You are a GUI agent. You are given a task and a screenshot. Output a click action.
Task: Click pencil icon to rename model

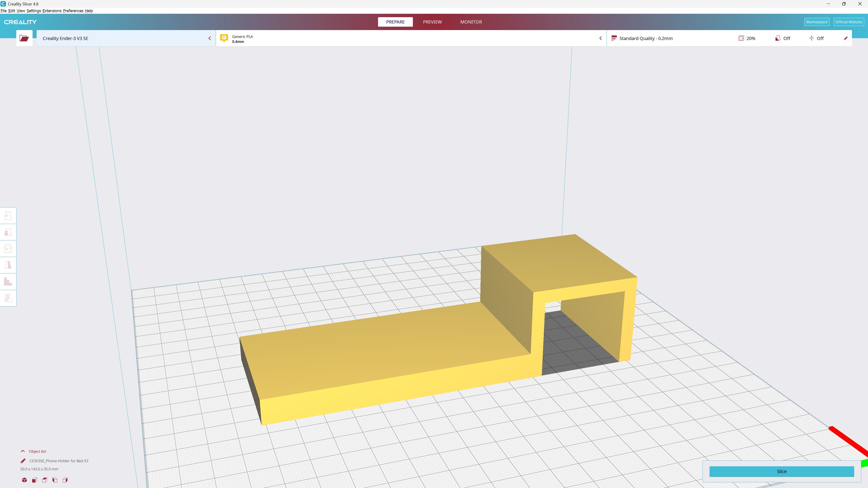[23, 461]
